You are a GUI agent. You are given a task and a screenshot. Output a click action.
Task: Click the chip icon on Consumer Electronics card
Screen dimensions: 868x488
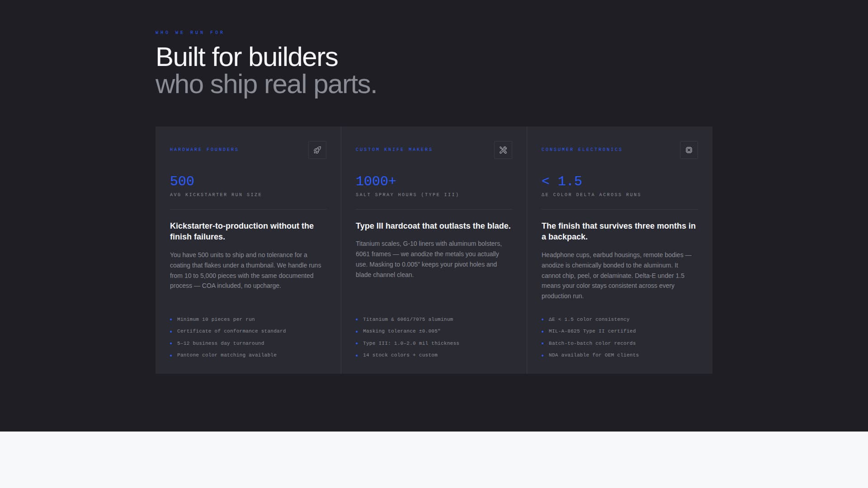(689, 150)
